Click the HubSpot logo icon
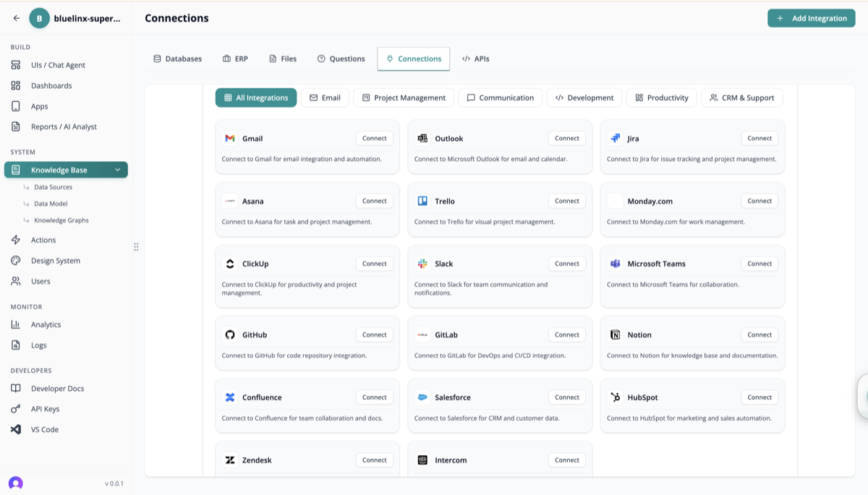This screenshot has height=495, width=868. point(615,397)
